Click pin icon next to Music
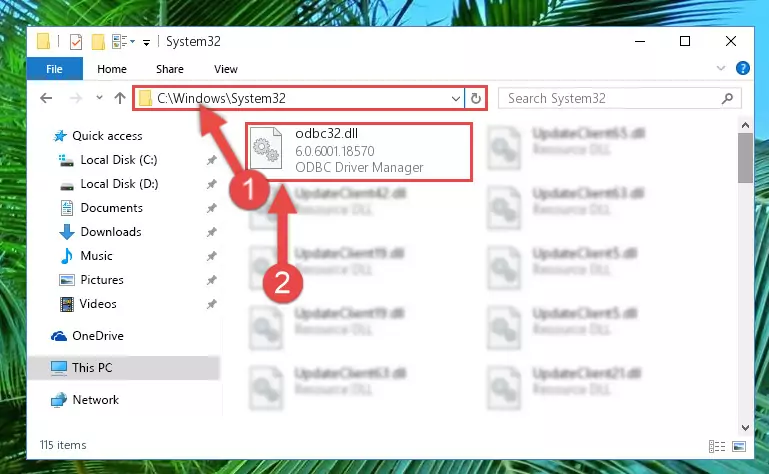This screenshot has width=769, height=474. pos(211,256)
